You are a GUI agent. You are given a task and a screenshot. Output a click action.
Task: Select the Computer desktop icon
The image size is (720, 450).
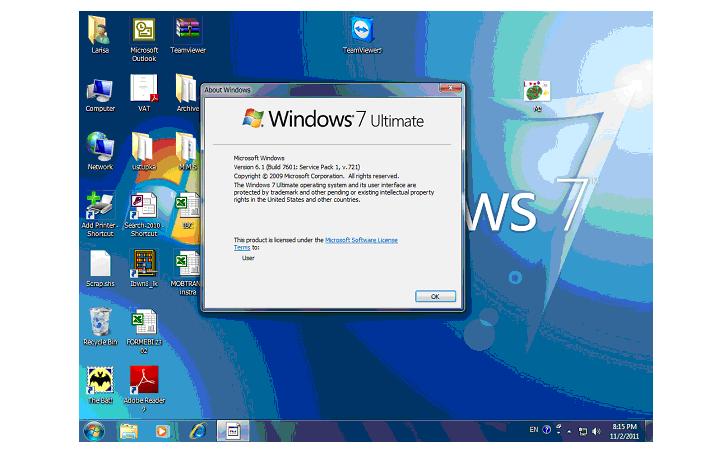(100, 95)
